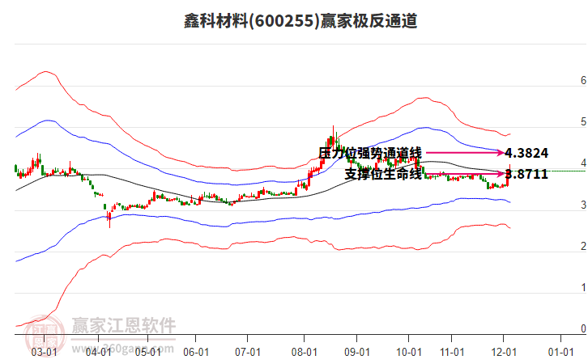Click the 07-01 date axis label
Screen dimensions: 588x364
[248, 352]
